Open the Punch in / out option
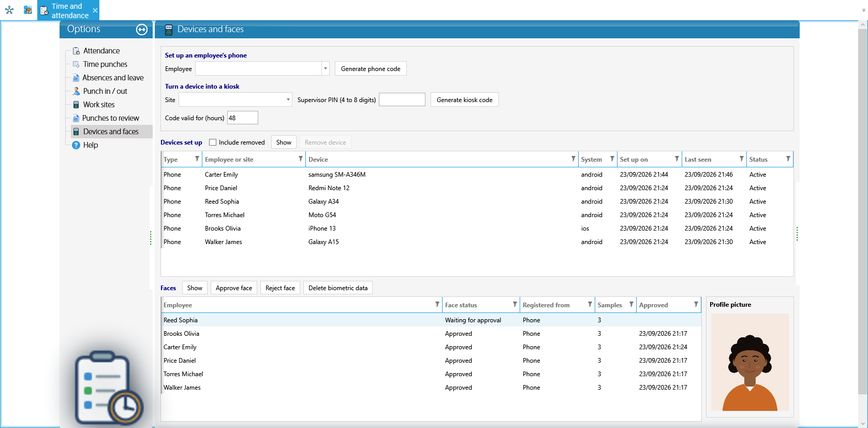 pyautogui.click(x=105, y=91)
